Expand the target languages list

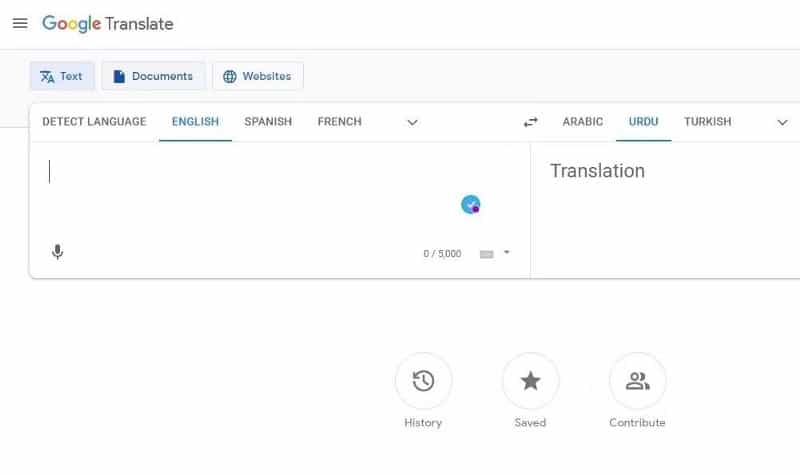click(782, 122)
